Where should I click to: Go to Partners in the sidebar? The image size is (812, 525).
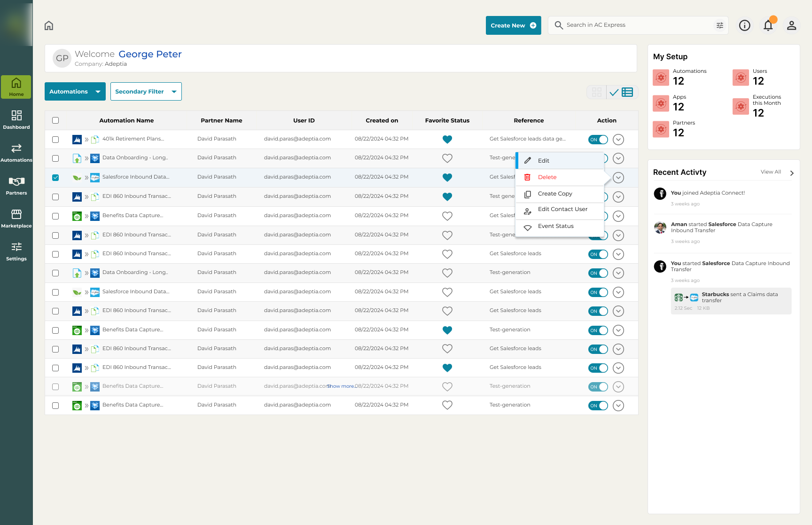pos(16,186)
